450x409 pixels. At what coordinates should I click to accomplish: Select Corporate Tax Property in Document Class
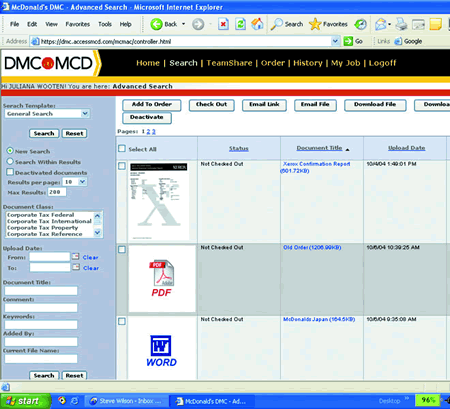42,228
